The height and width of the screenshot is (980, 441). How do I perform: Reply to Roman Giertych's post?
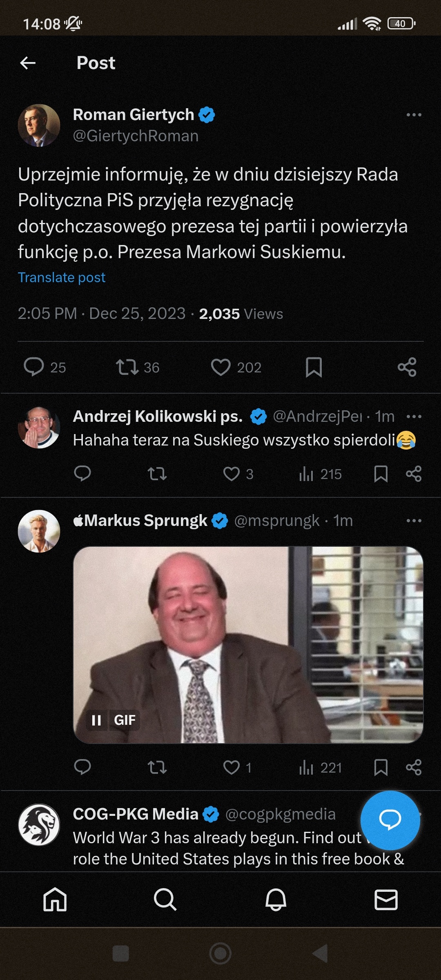pyautogui.click(x=34, y=367)
